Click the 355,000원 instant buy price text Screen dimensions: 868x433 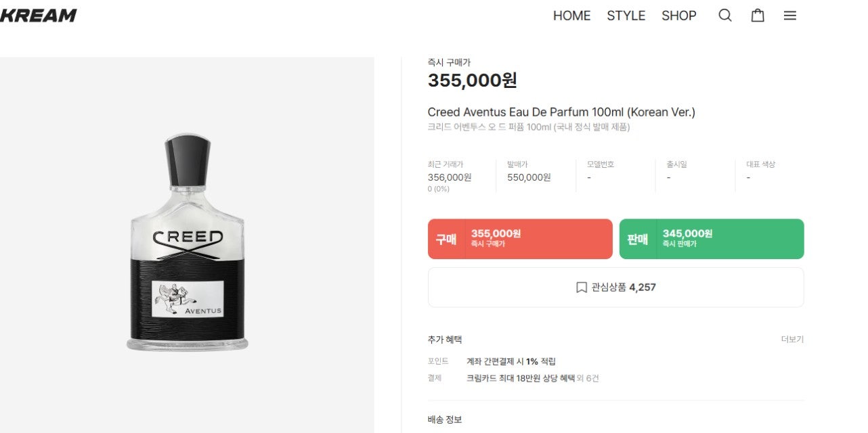point(473,80)
